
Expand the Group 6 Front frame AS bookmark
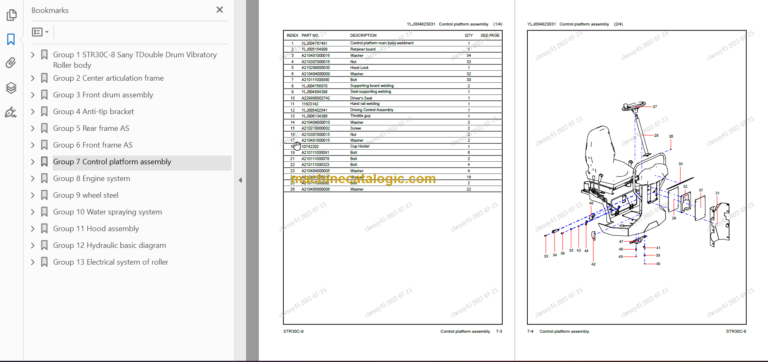[x=33, y=145]
